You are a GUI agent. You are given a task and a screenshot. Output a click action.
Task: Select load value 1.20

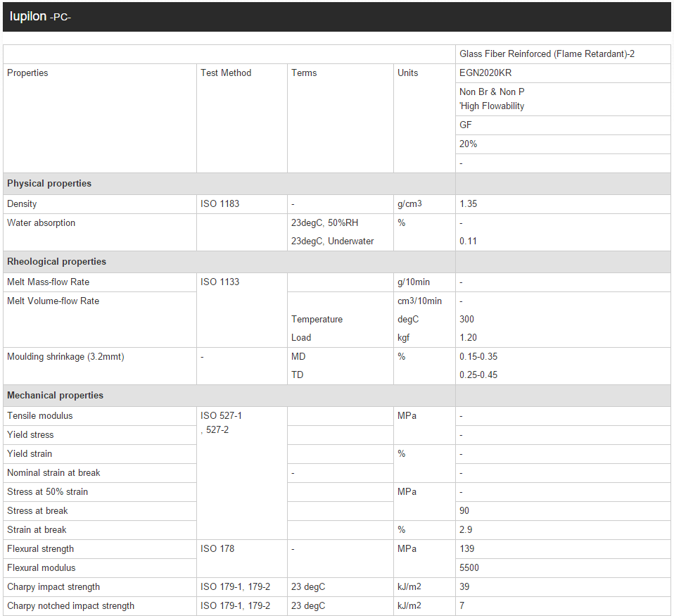tap(468, 337)
